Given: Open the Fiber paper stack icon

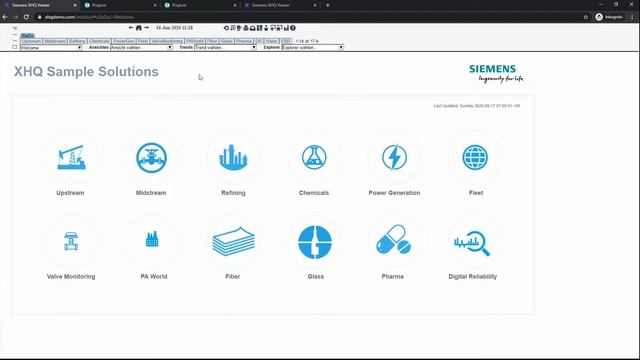Looking at the screenshot, I should [233, 242].
